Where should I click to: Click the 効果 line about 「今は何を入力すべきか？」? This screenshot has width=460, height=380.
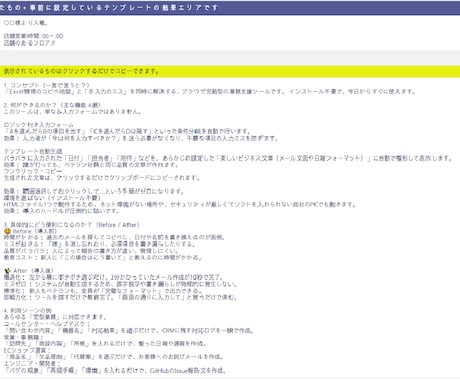pos(141,138)
